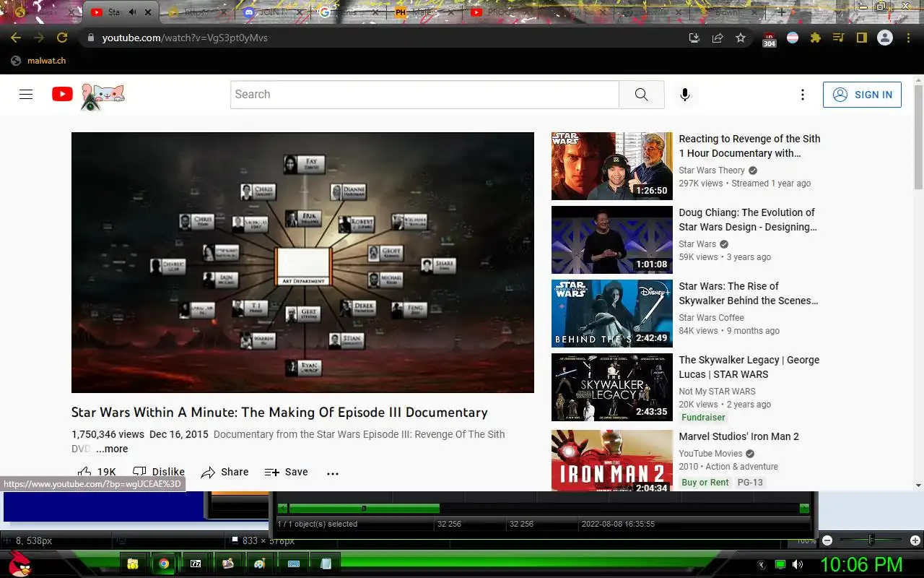Viewport: 924px width, 578px height.
Task: Click zoom out minus in Paint
Action: click(x=827, y=540)
